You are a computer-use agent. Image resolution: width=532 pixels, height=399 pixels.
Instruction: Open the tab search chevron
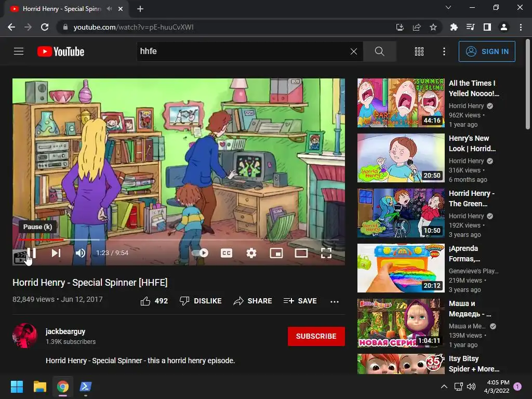pos(448,7)
